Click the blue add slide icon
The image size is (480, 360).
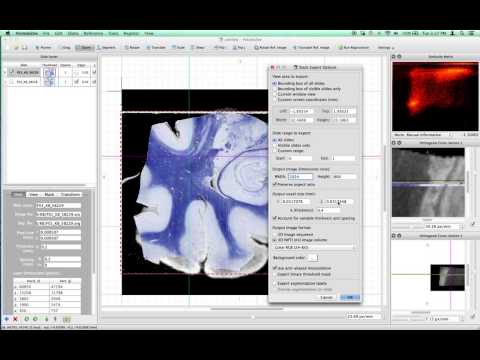6,319
